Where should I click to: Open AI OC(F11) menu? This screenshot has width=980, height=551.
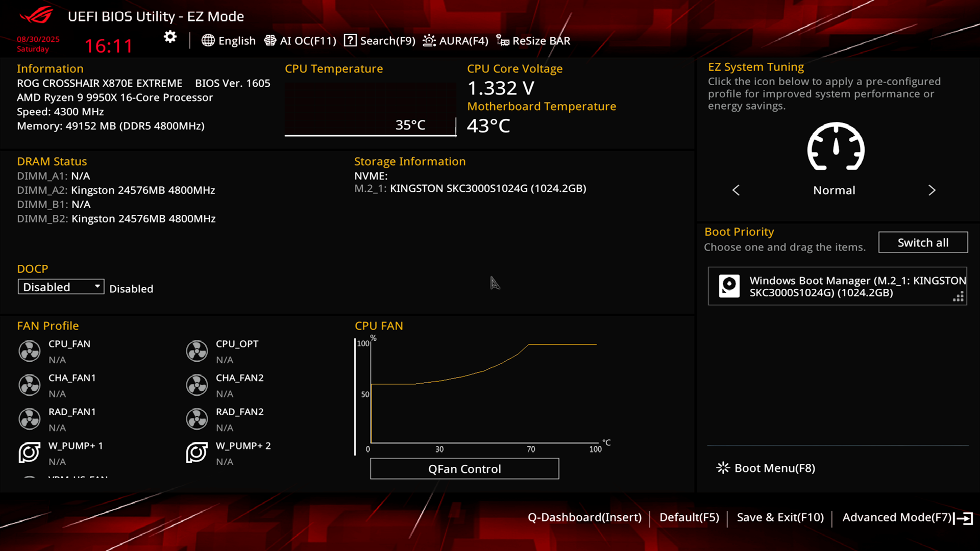(x=300, y=41)
